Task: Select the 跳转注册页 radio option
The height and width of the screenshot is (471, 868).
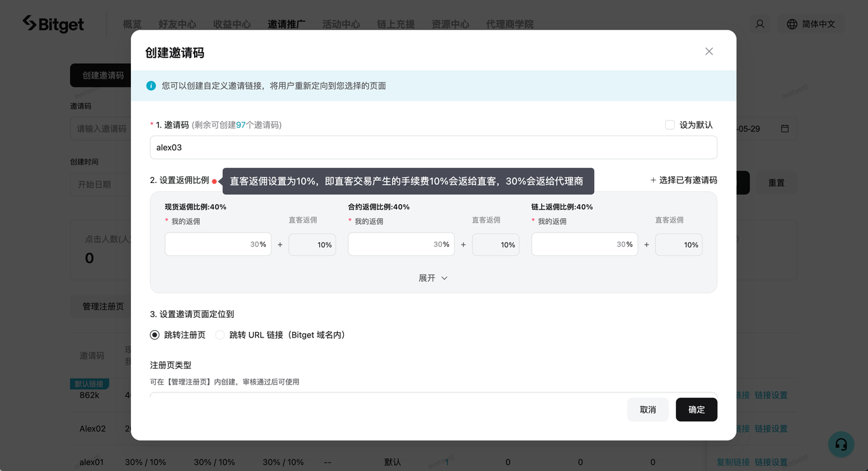Action: click(x=155, y=335)
